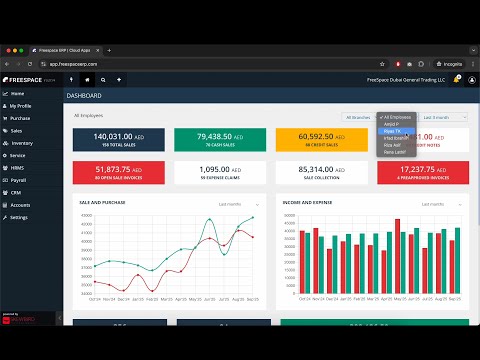The width and height of the screenshot is (480, 360).
Task: Open the Income and Expense period dropdown
Action: coord(442,204)
